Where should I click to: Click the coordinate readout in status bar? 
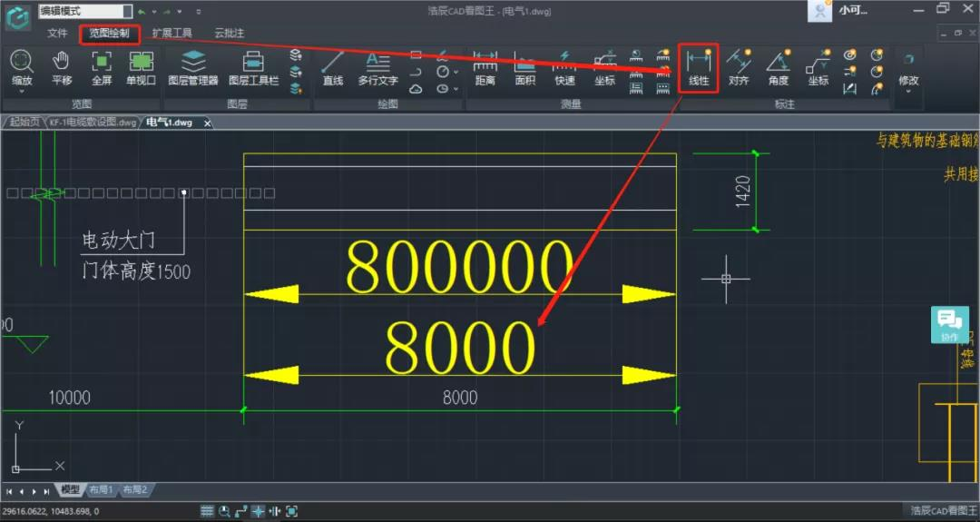[50, 511]
